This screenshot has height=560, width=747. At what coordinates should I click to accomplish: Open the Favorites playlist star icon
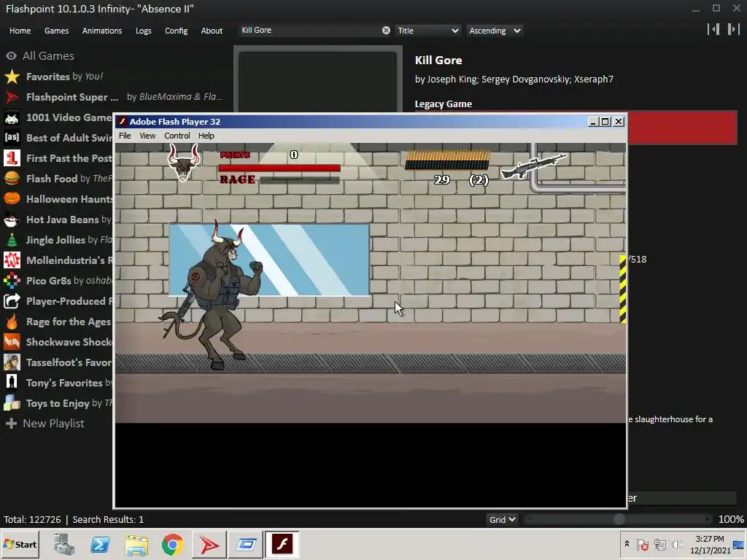12,77
